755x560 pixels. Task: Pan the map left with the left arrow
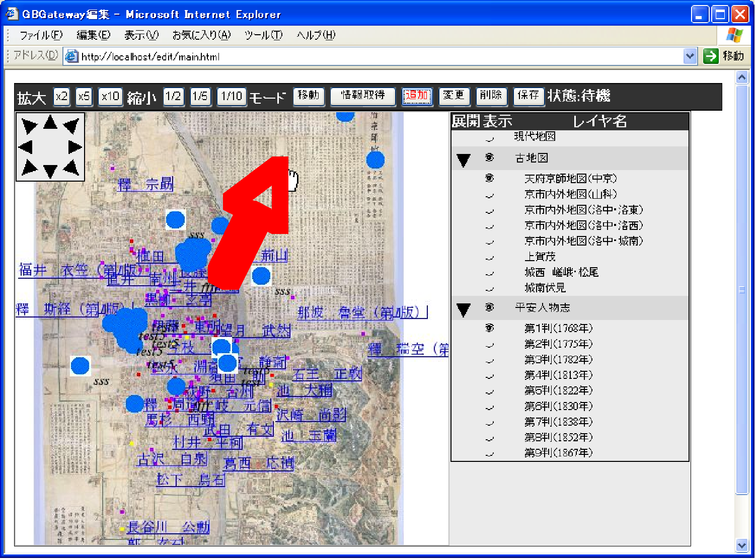[x=26, y=147]
